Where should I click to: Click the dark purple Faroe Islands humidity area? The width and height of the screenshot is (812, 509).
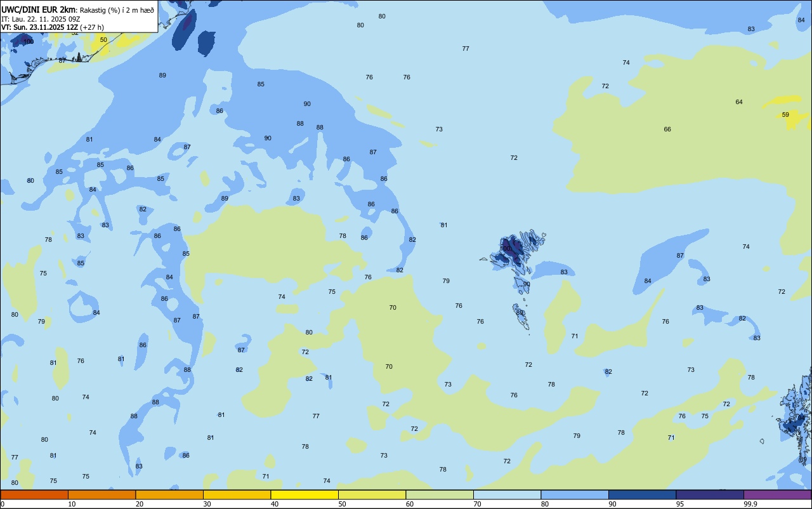point(511,249)
